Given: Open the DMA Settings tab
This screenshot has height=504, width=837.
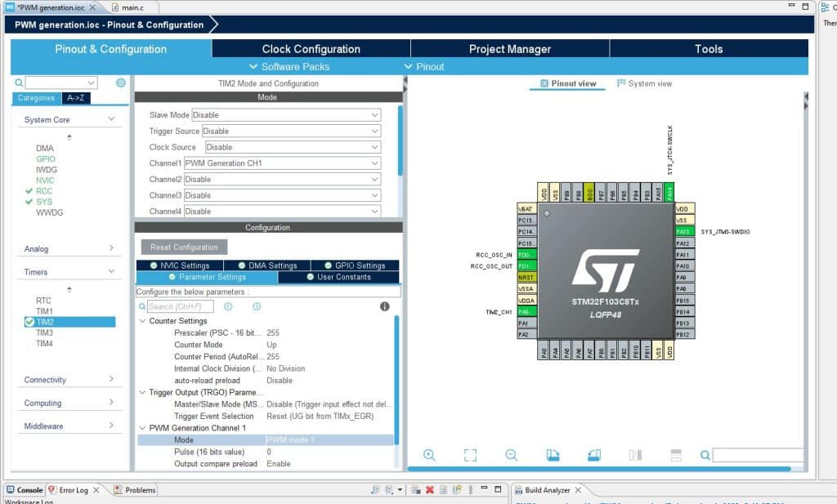Looking at the screenshot, I should point(267,265).
